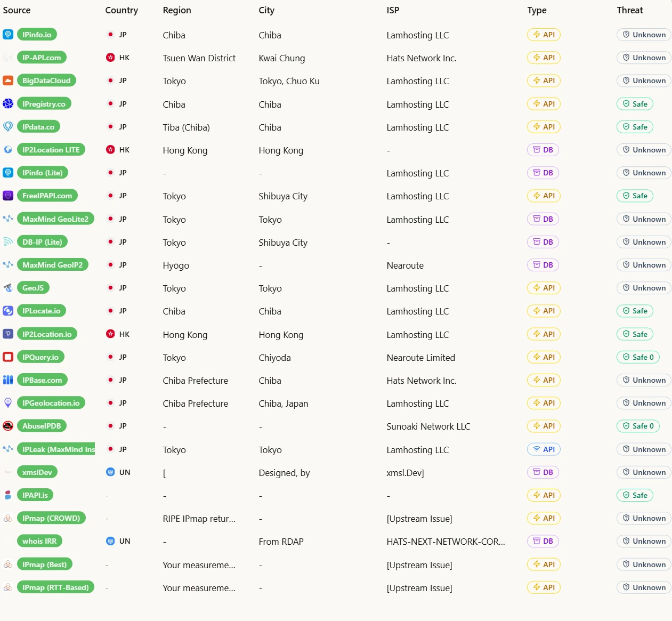Select the "From RDAP" city cell

[x=281, y=542]
